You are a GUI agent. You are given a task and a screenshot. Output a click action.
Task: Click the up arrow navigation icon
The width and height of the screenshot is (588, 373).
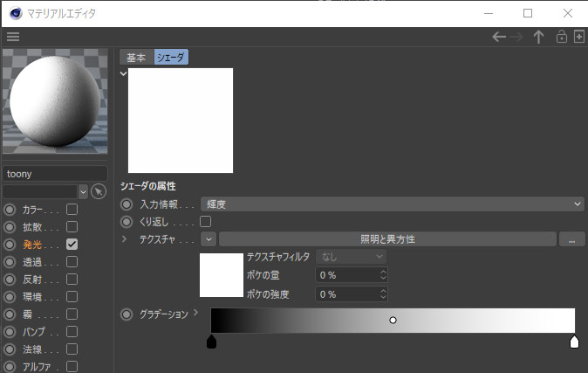pyautogui.click(x=538, y=37)
